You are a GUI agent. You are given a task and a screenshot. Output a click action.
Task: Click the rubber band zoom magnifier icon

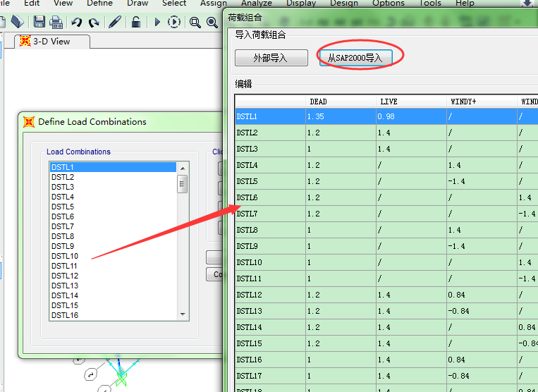click(195, 23)
